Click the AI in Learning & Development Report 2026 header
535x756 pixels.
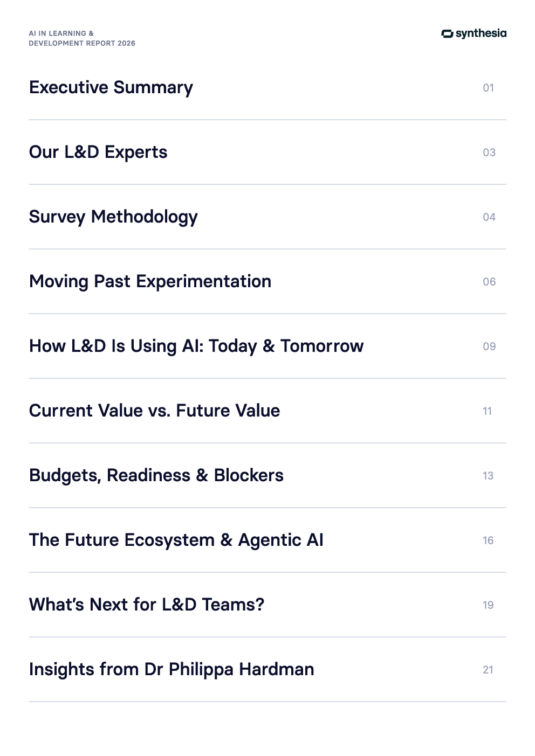tap(82, 38)
